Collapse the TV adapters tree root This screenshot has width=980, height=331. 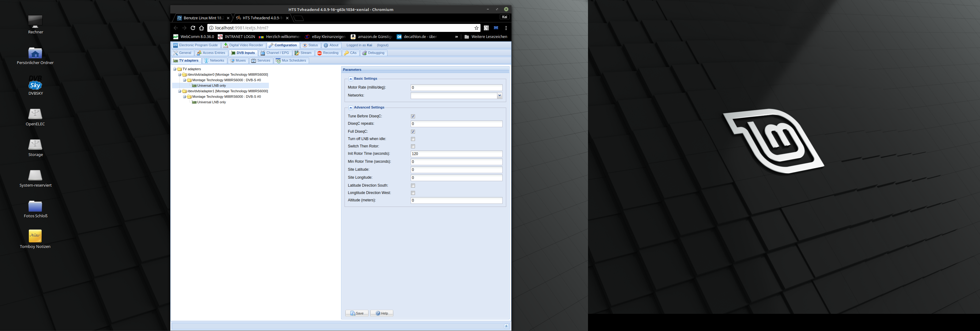pyautogui.click(x=175, y=69)
